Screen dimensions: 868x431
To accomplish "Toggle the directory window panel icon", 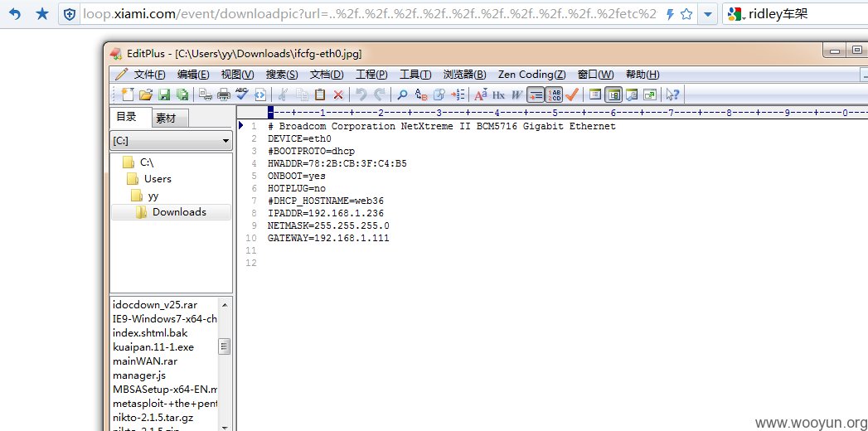I will [x=613, y=94].
